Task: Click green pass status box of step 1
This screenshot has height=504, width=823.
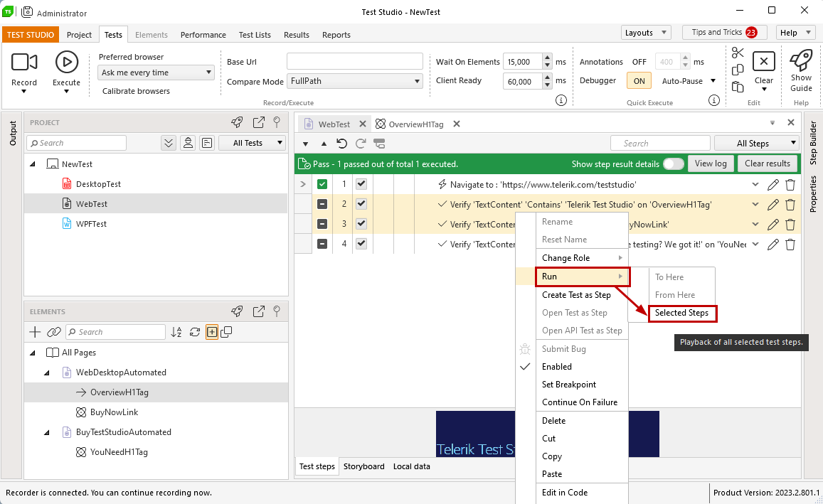Action: (x=322, y=184)
